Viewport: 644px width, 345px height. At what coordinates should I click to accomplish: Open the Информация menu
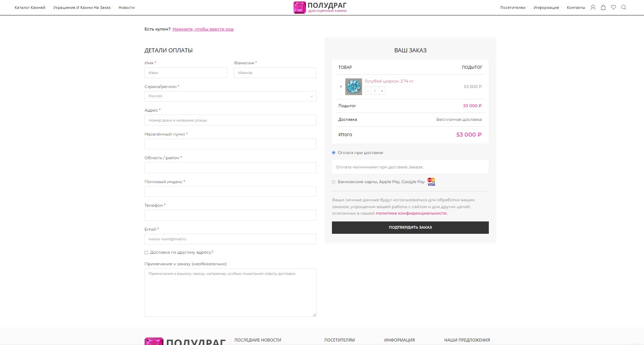(546, 8)
